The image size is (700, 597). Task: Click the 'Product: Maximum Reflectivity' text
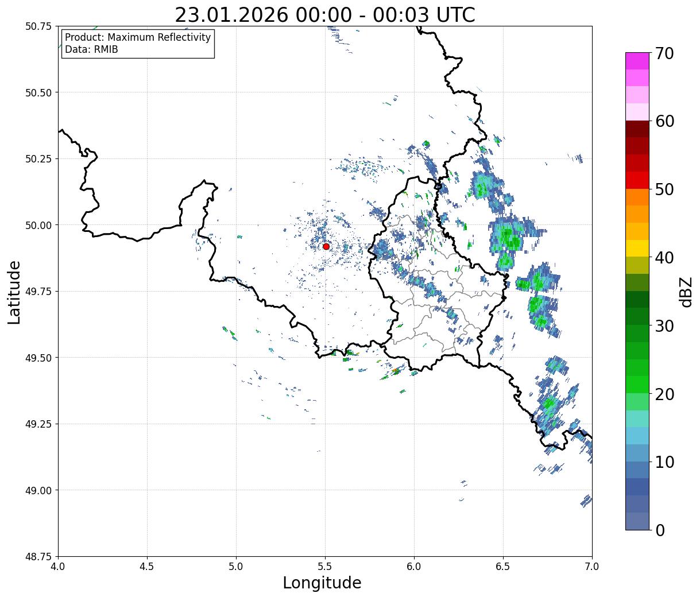click(138, 37)
